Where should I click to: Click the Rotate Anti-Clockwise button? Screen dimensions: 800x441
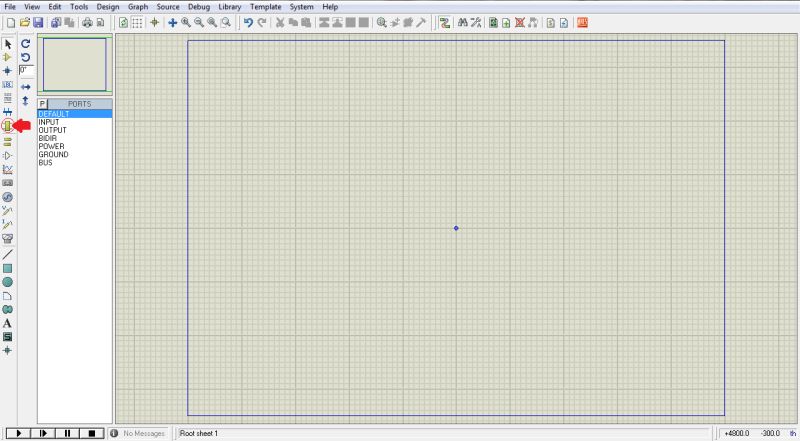[x=26, y=57]
